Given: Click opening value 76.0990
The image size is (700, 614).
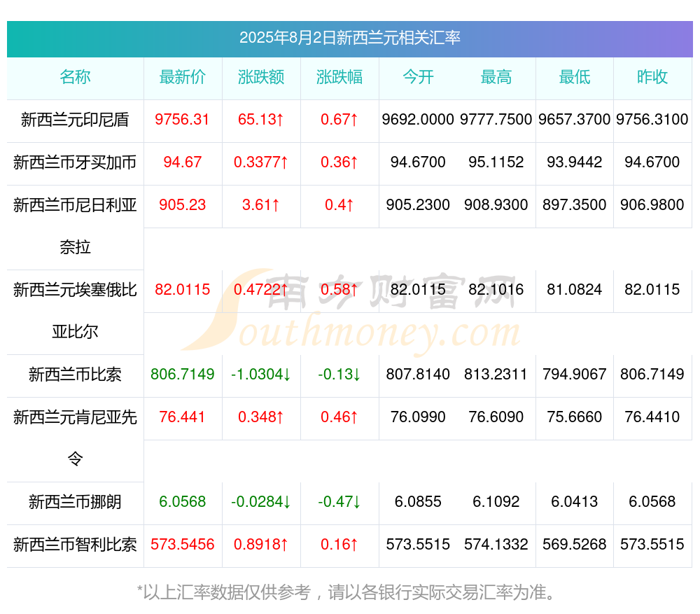Looking at the screenshot, I should [418, 417].
